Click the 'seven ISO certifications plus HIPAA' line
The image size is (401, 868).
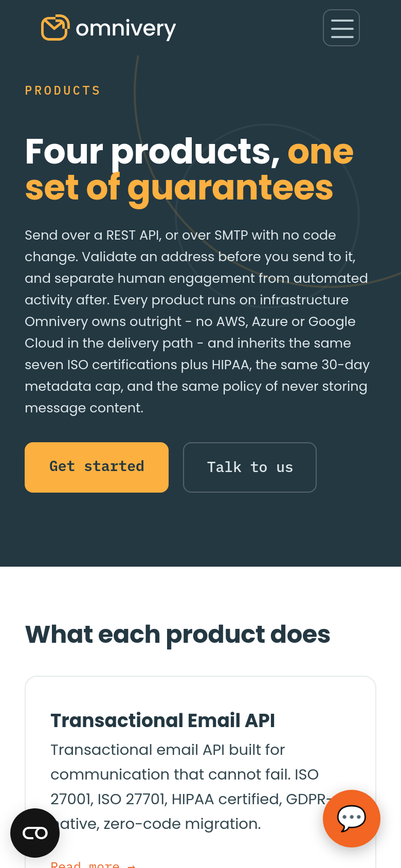(x=197, y=365)
